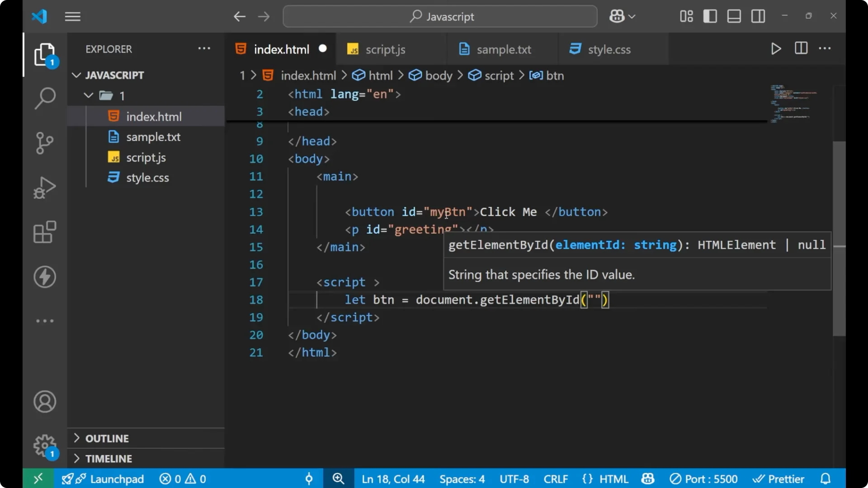Expand the OUTLINE section
Screen dimensions: 868x488
pos(101,438)
